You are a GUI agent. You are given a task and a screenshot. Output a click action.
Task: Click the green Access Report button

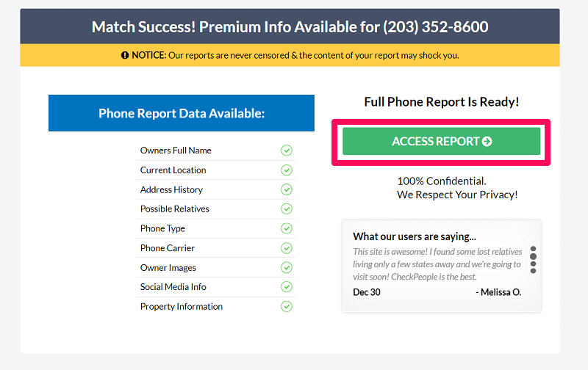[441, 142]
